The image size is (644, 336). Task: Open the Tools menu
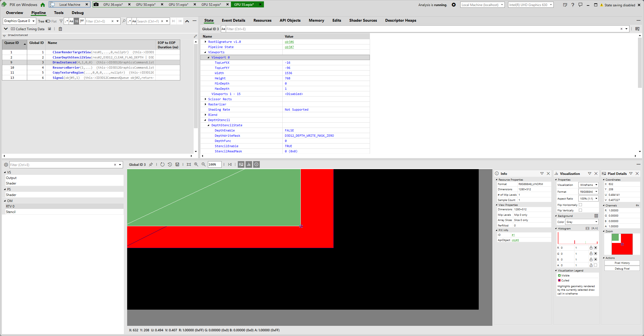pyautogui.click(x=59, y=13)
